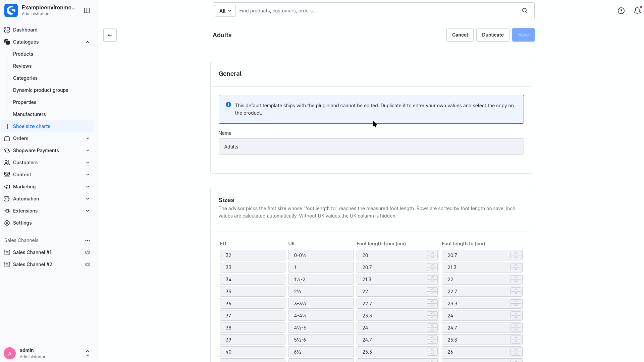This screenshot has height=362, width=644.
Task: Open the Sales Channels three-dot menu
Action: [x=88, y=240]
